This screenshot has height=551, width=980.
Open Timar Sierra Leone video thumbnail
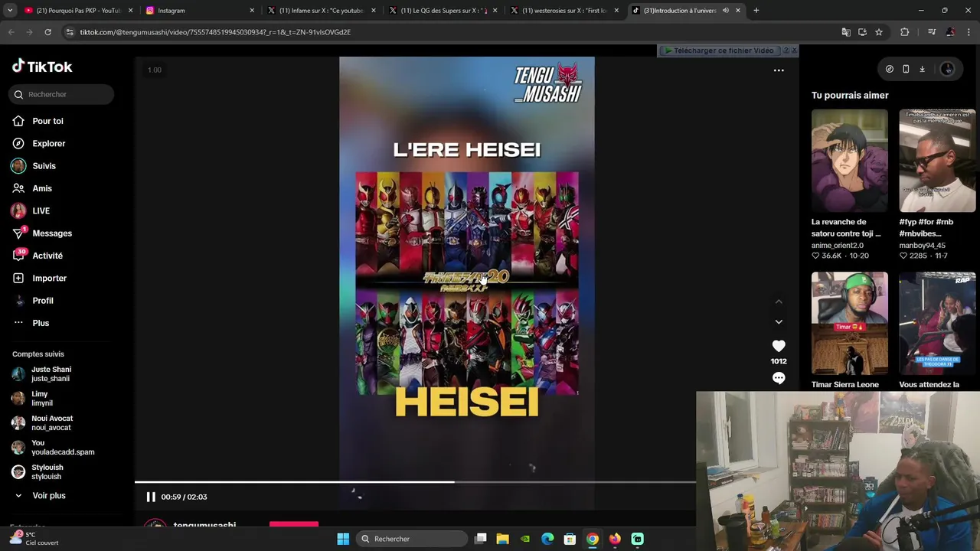[850, 323]
